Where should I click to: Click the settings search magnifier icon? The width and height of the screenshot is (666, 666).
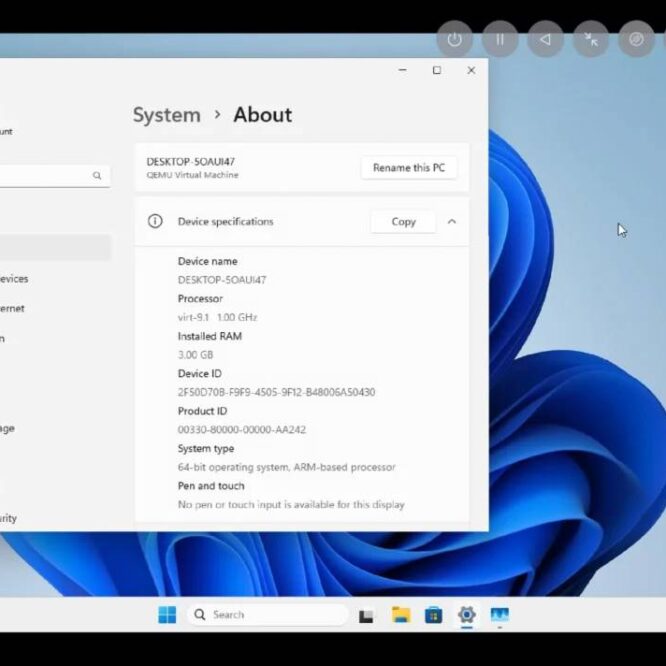tap(97, 175)
